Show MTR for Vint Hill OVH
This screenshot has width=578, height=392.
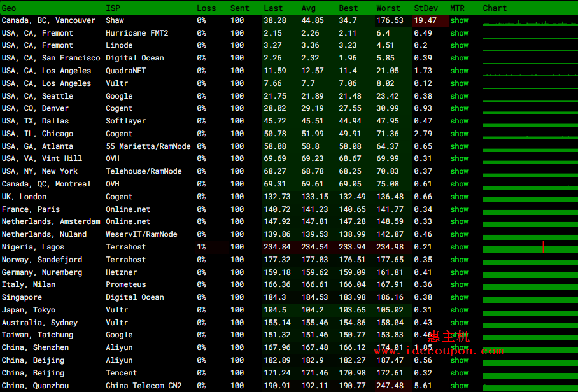(460, 158)
